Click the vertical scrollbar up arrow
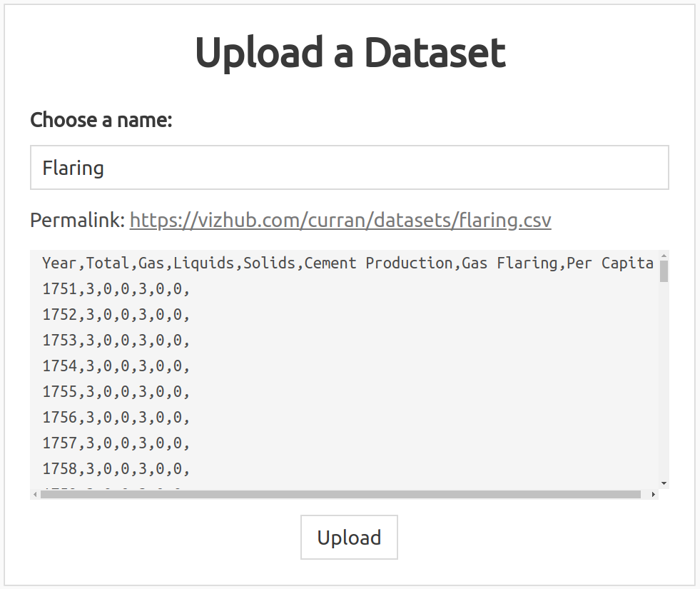Screen dimensions: 700x589 click(x=664, y=256)
